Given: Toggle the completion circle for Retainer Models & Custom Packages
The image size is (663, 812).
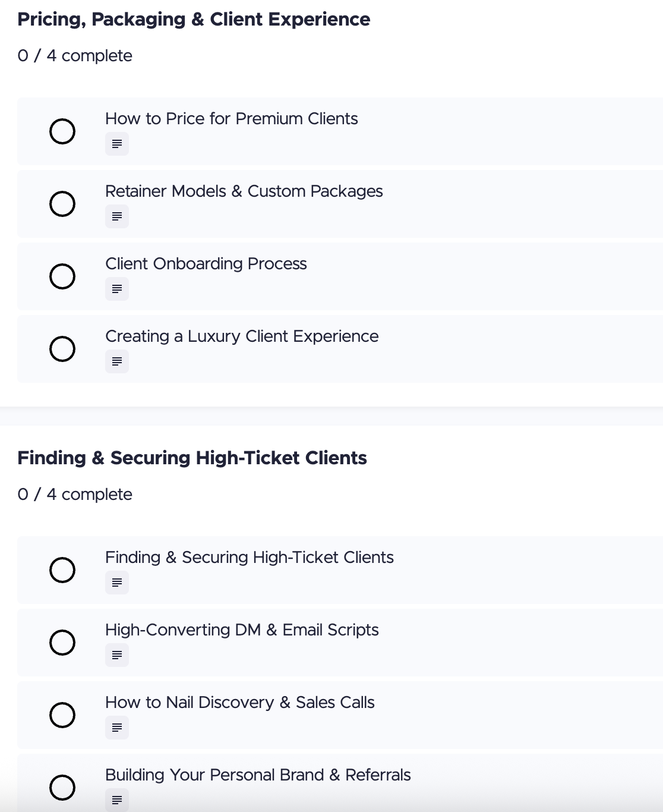Looking at the screenshot, I should point(62,204).
